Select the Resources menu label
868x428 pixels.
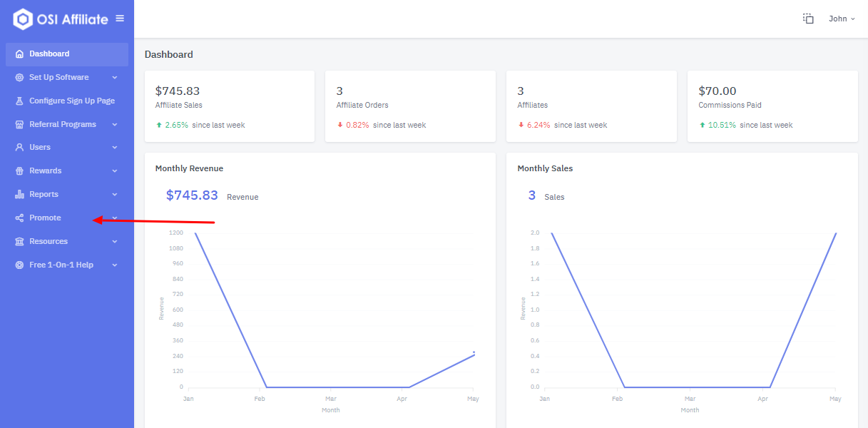click(x=48, y=242)
